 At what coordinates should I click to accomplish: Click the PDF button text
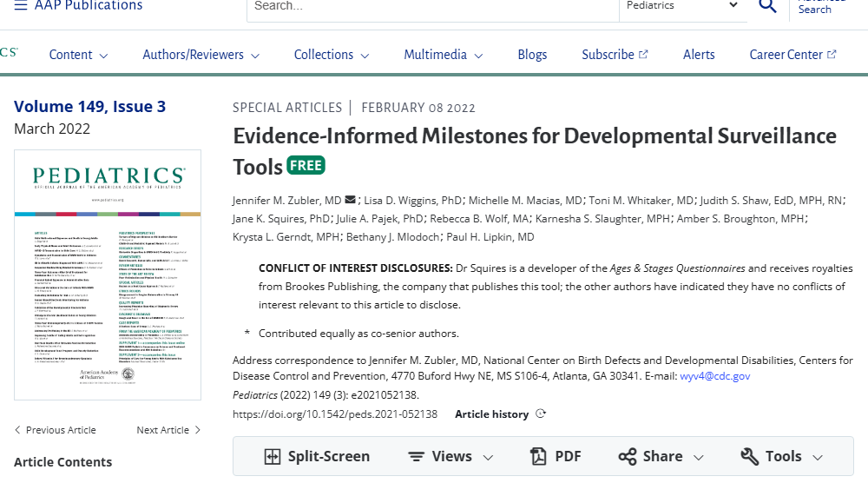pos(568,456)
